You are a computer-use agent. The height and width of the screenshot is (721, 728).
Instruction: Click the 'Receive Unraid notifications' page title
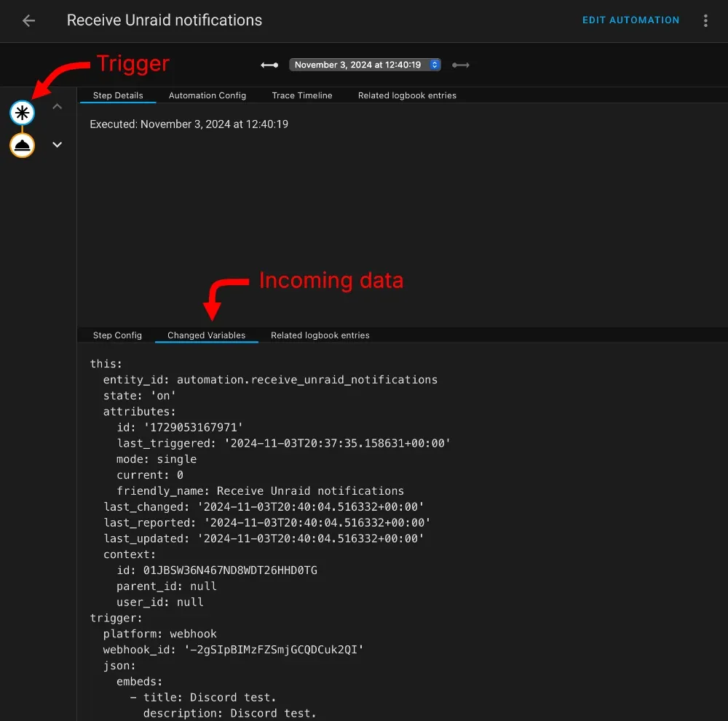[x=165, y=20]
